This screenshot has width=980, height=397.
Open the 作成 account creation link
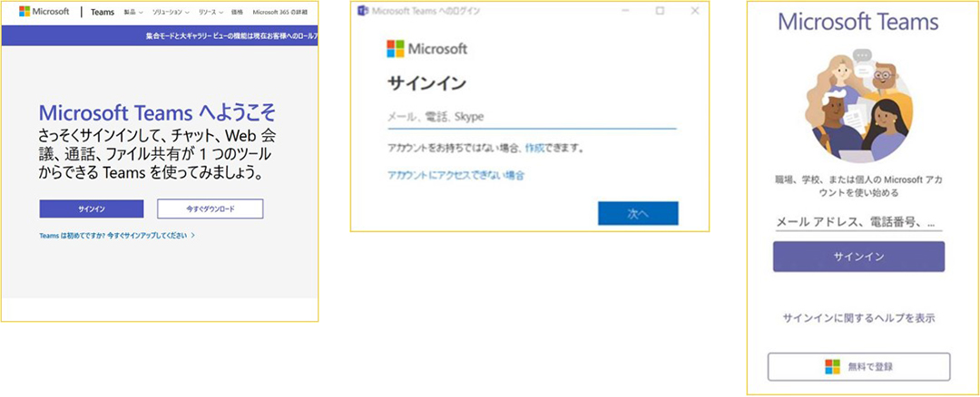click(x=534, y=149)
